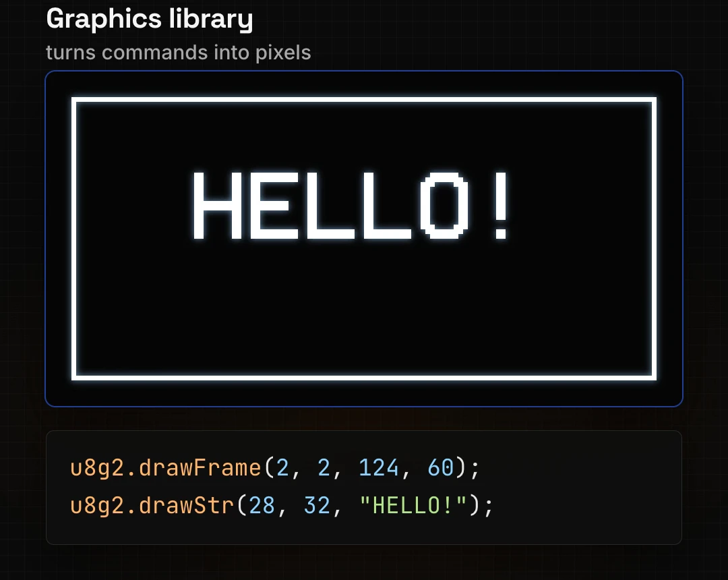
Task: Click the number 32 in drawStr call
Action: [x=317, y=505]
